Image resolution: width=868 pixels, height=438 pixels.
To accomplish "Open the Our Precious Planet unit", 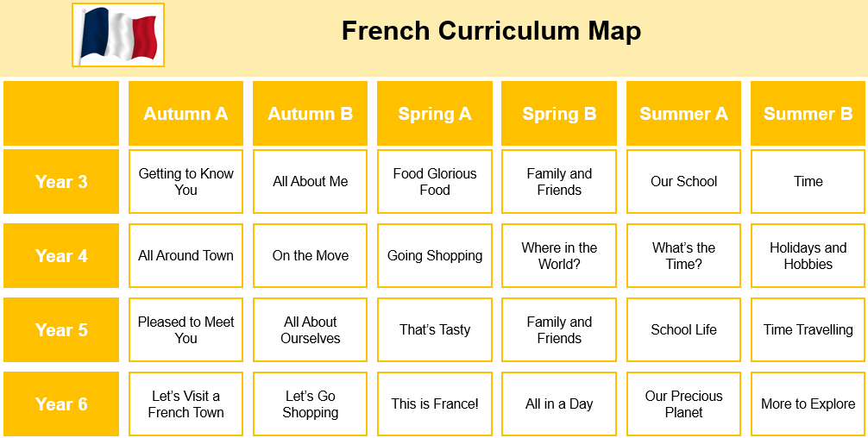I will pos(683,404).
